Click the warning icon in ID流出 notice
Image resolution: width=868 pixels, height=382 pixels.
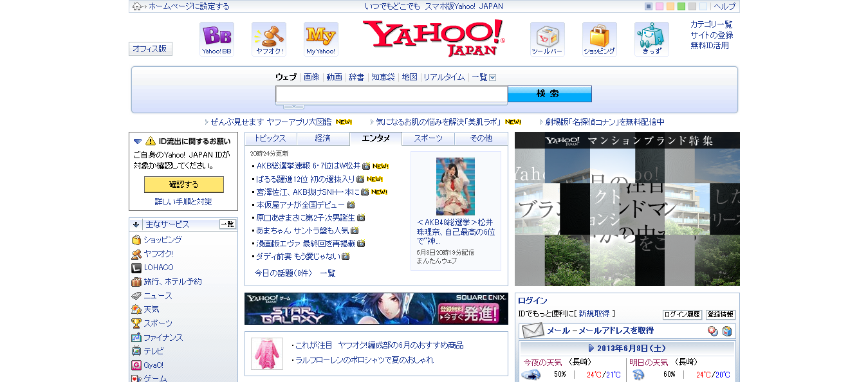coord(151,141)
